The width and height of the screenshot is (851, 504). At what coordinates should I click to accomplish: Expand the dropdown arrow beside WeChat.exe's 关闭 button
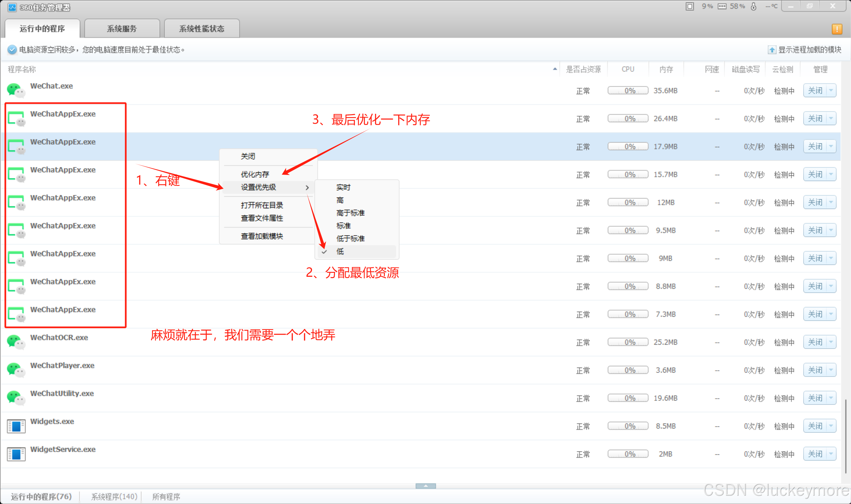[831, 90]
